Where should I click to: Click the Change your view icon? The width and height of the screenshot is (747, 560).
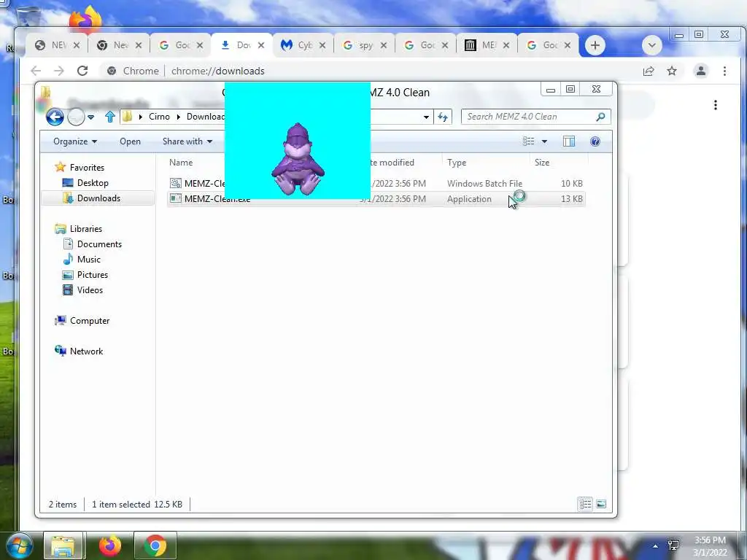coord(528,141)
